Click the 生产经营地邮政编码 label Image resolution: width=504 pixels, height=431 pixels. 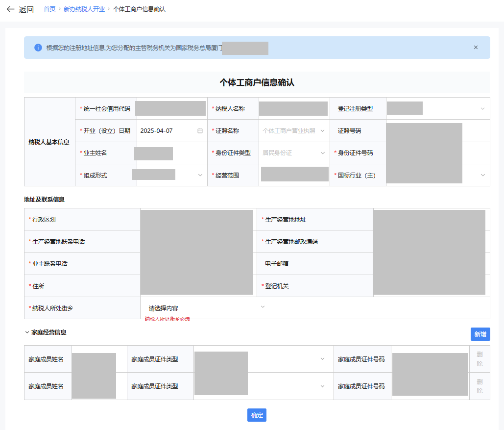291,241
